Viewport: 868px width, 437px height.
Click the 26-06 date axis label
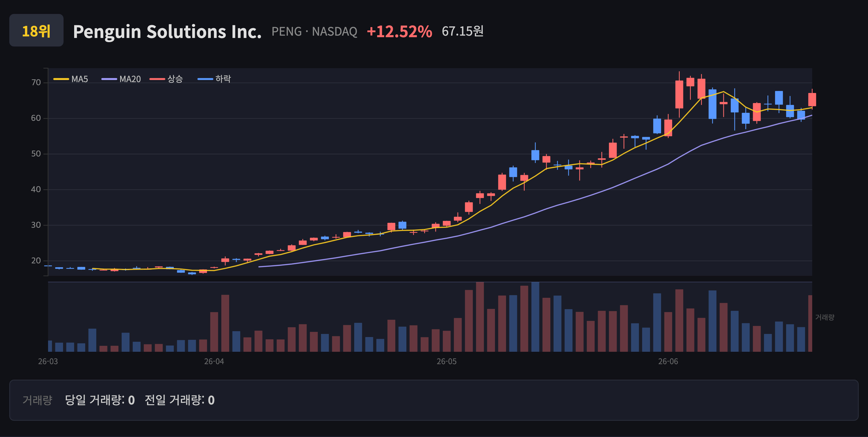click(668, 362)
